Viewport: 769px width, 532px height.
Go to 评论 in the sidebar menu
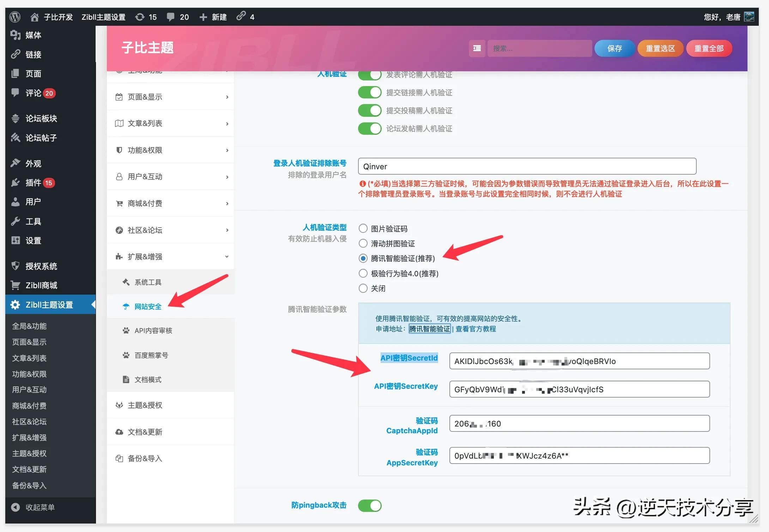point(34,93)
